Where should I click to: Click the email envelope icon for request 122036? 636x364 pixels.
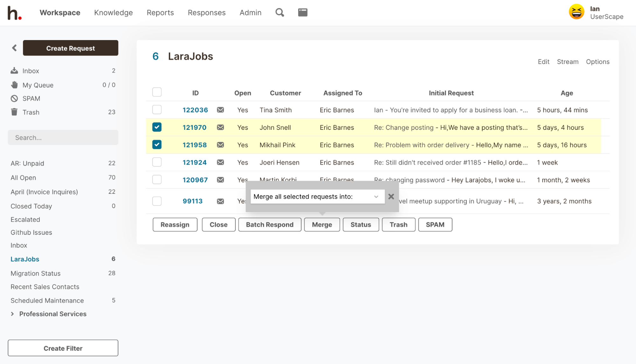point(220,110)
